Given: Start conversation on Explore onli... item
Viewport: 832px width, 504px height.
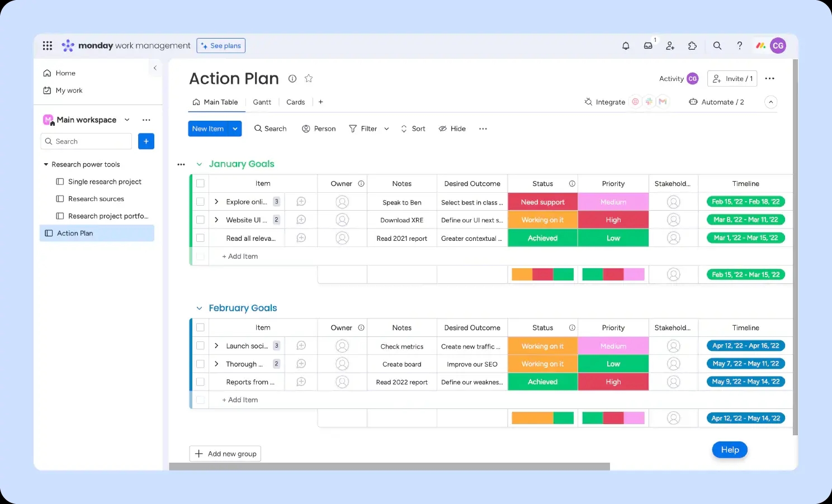Looking at the screenshot, I should 301,202.
